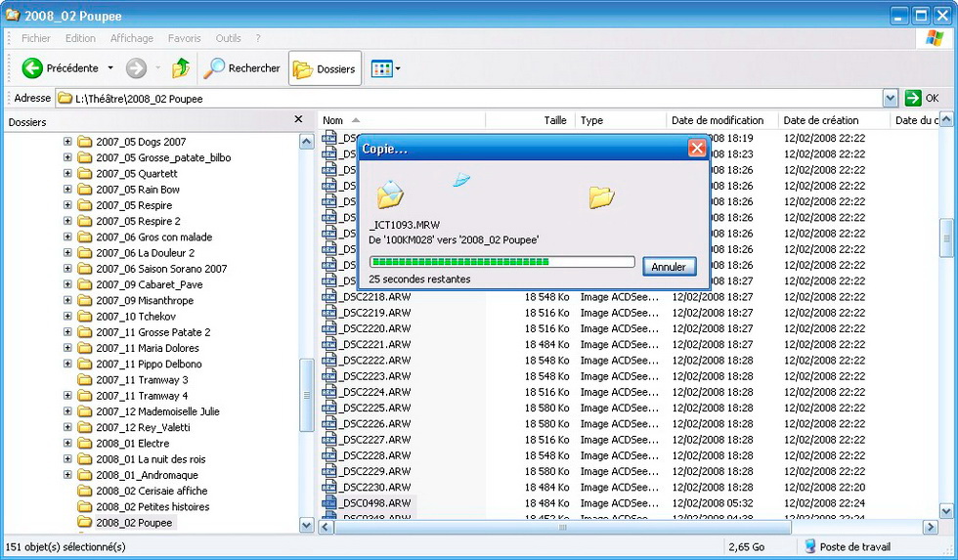This screenshot has width=958, height=560.
Task: Close the Copie dialog window
Action: coord(696,149)
